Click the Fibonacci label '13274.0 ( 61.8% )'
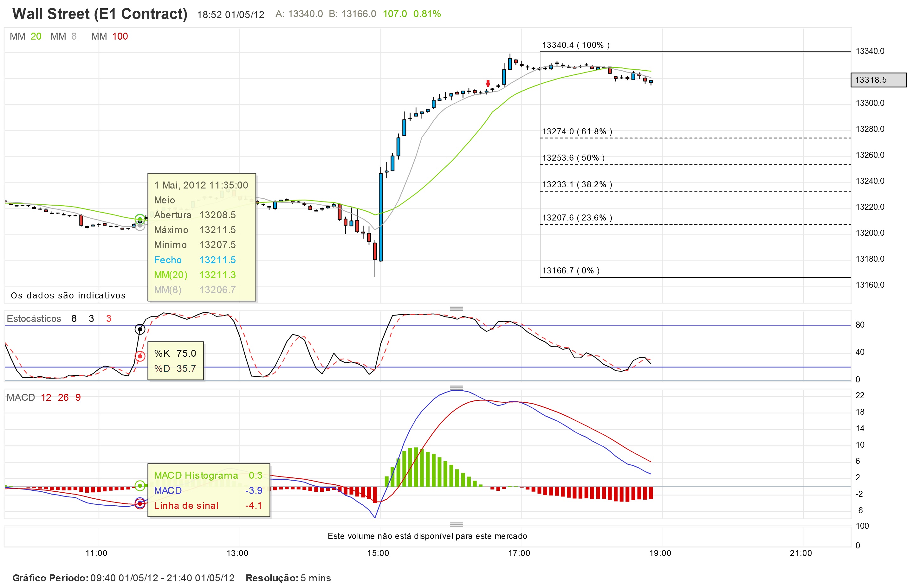 coord(577,131)
